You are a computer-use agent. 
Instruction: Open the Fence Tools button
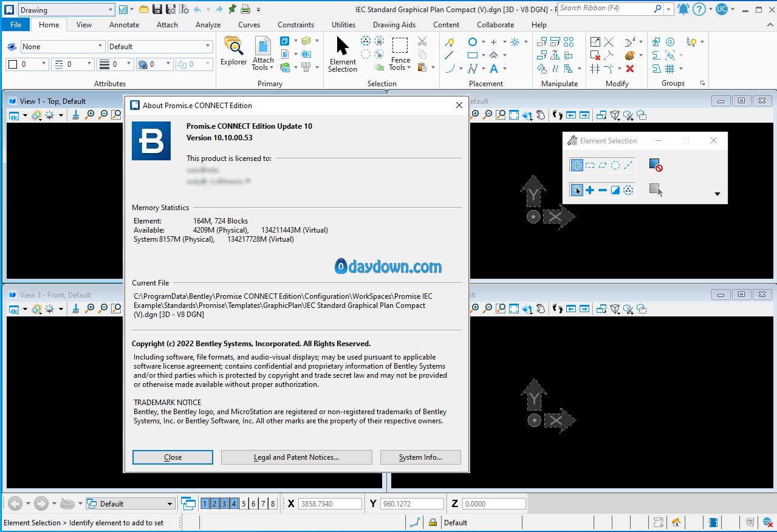coord(400,53)
